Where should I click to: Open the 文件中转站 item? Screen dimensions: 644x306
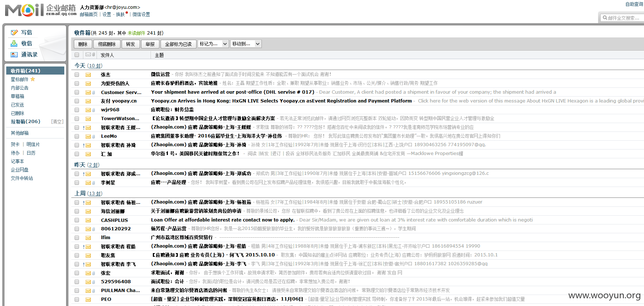point(22,178)
